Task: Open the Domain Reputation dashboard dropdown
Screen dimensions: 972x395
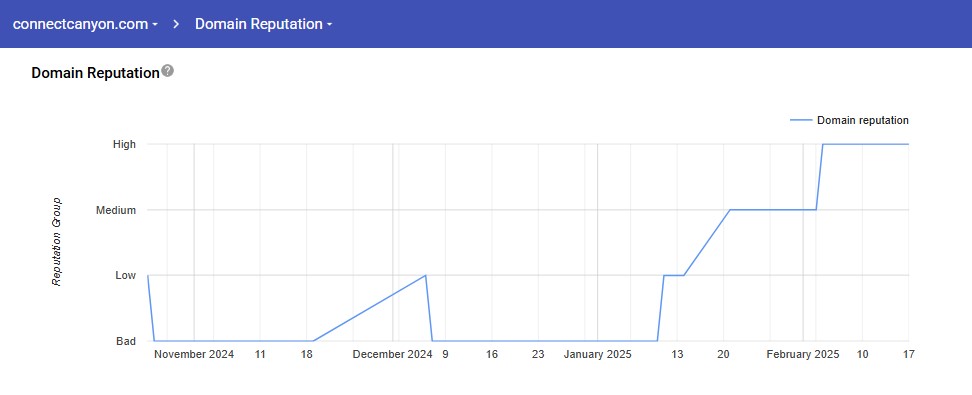Action: click(x=263, y=24)
